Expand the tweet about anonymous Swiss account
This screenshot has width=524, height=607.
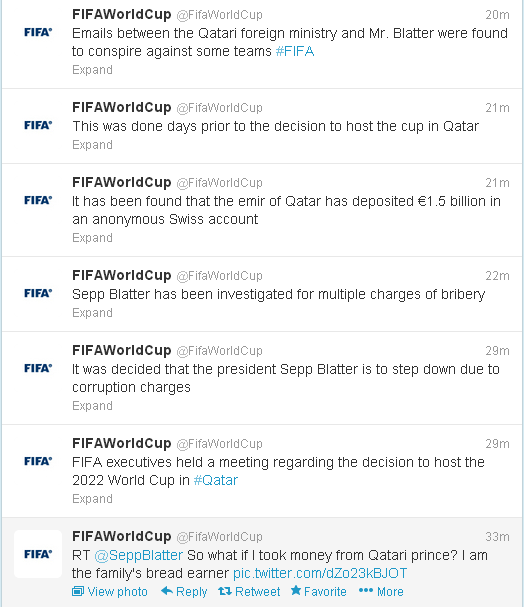(x=92, y=238)
